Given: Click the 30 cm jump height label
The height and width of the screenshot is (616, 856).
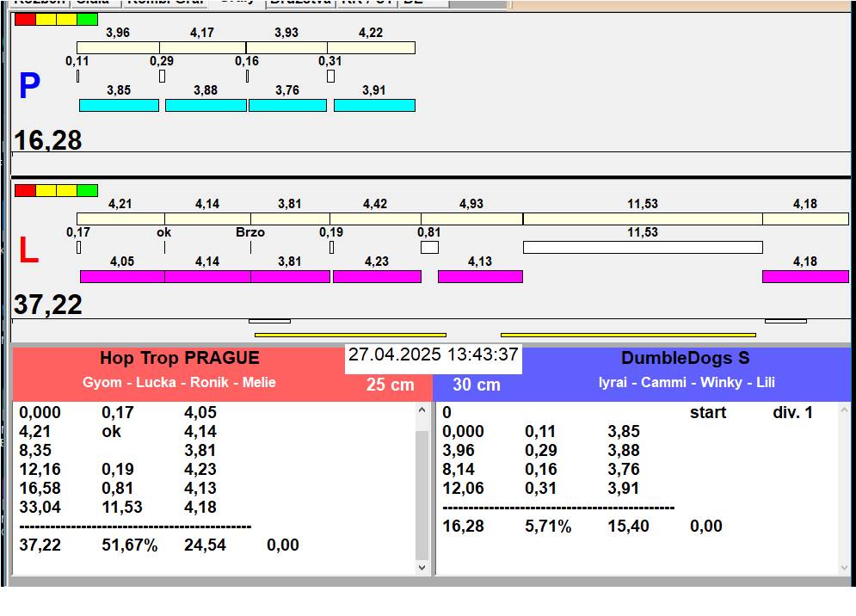Looking at the screenshot, I should pyautogui.click(x=476, y=385).
